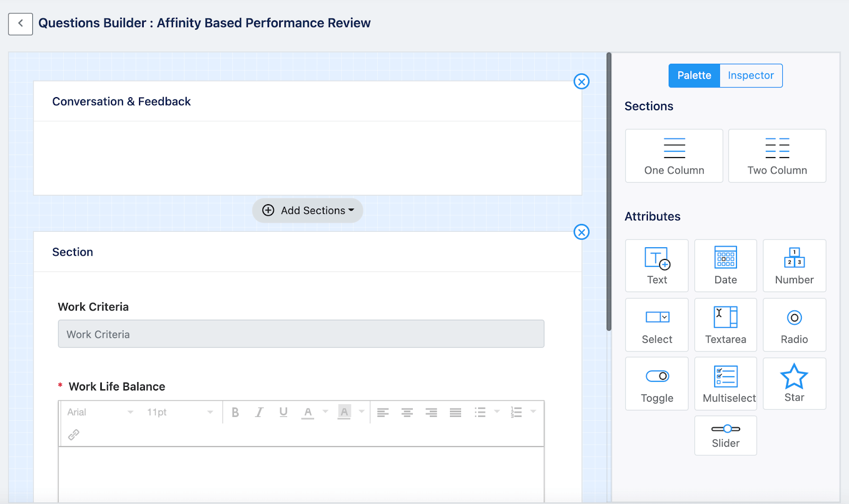Add a Slider attribute from the palette

725,435
